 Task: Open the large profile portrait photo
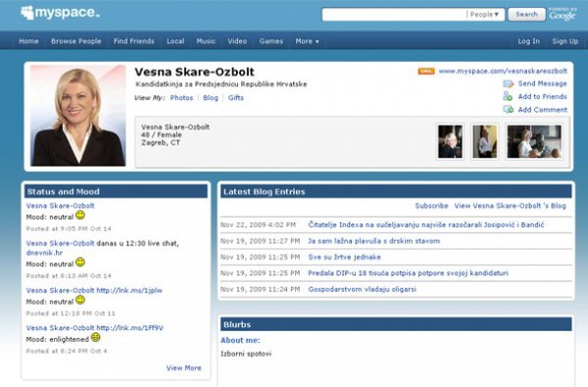[78, 116]
